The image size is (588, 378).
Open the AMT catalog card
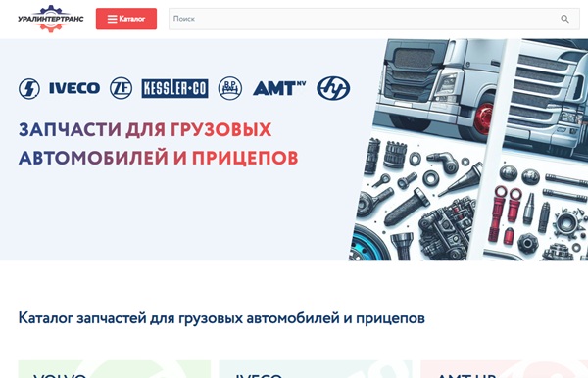[x=504, y=369]
